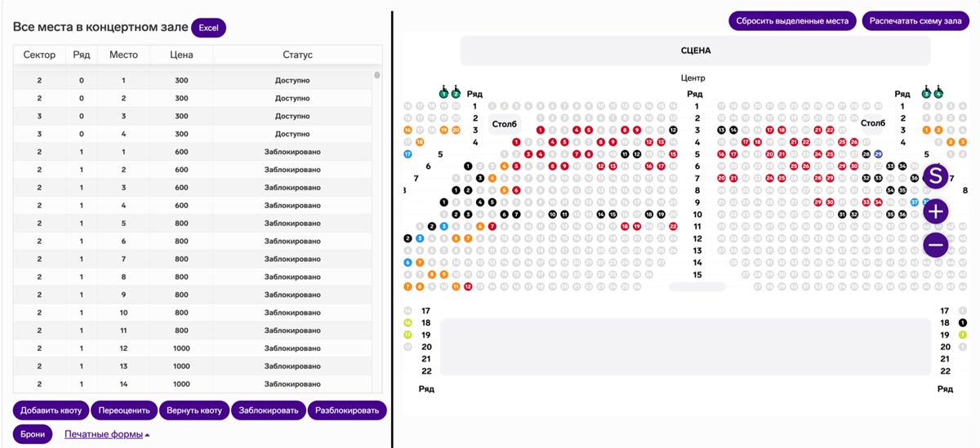Select black seat 12 in row 3

click(x=673, y=130)
